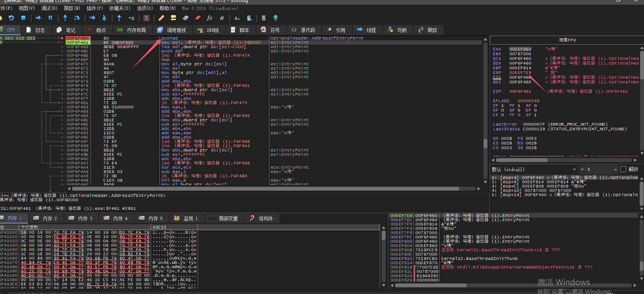Open the 帮助(H) menu

pyautogui.click(x=168, y=8)
